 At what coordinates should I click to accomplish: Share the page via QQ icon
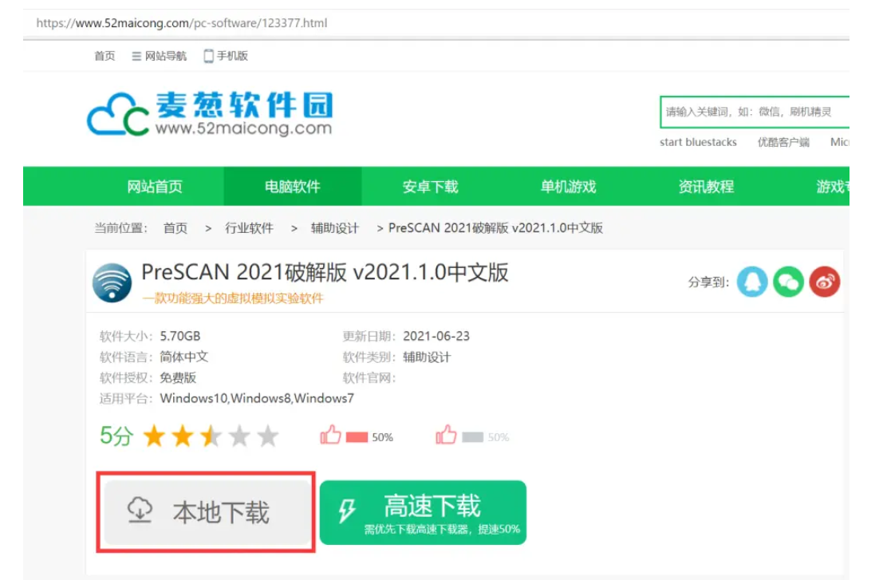tap(751, 282)
